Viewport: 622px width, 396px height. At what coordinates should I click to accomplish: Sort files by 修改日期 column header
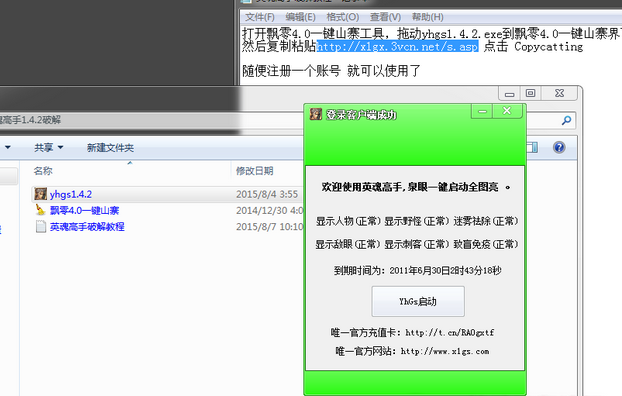255,171
